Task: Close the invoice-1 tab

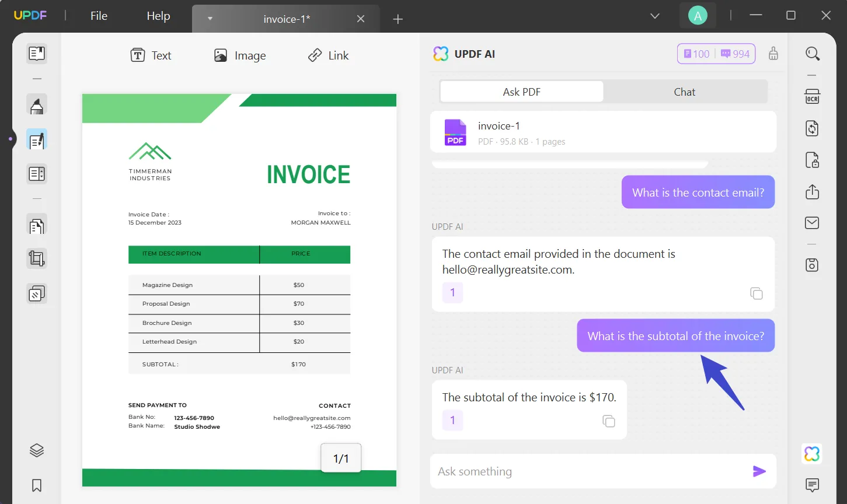Action: pyautogui.click(x=361, y=19)
